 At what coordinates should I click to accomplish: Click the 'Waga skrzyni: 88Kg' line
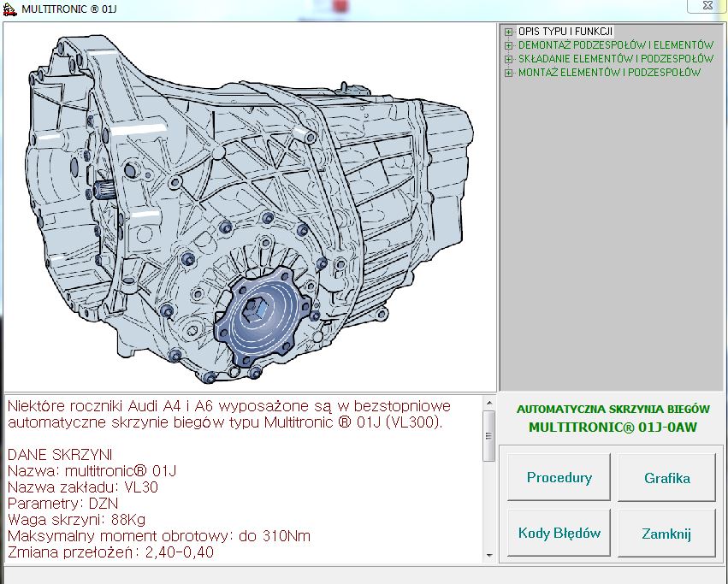(x=77, y=520)
